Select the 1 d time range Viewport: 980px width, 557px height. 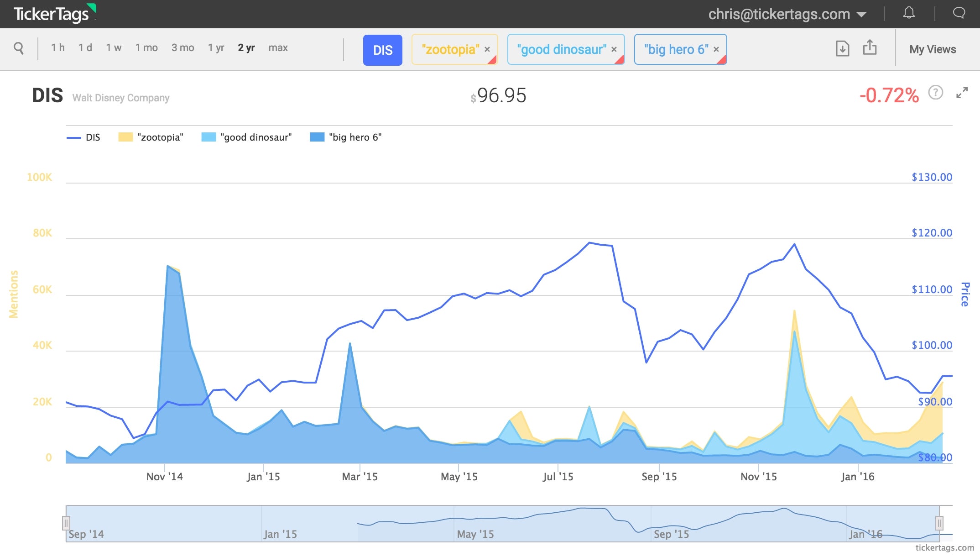85,48
